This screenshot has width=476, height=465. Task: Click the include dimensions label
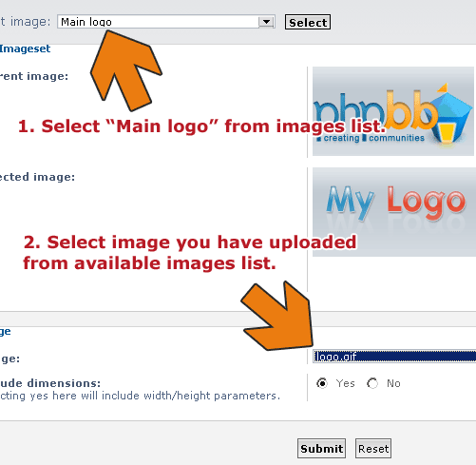pos(50,383)
